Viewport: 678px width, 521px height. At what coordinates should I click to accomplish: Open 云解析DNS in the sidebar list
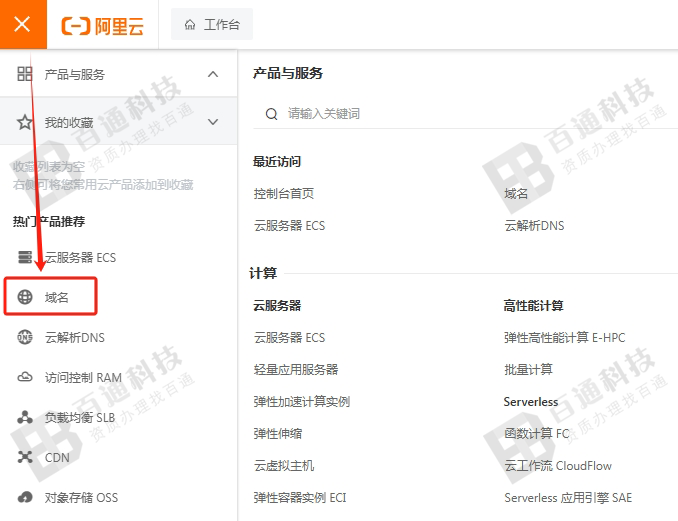point(75,338)
